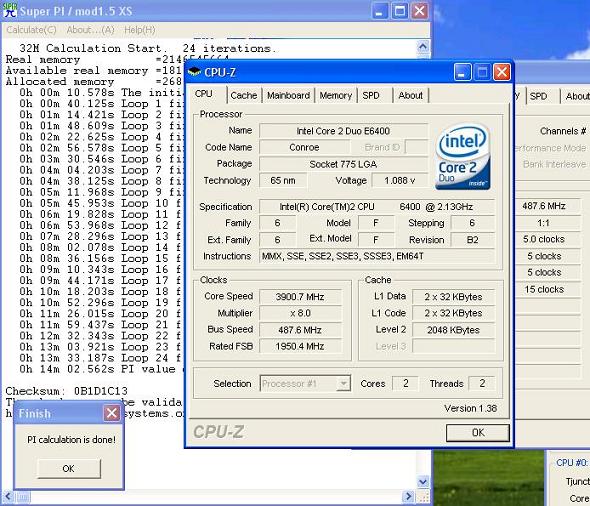Click OK in the CPU-Z window
Viewport: 590px width, 506px height.
[478, 433]
